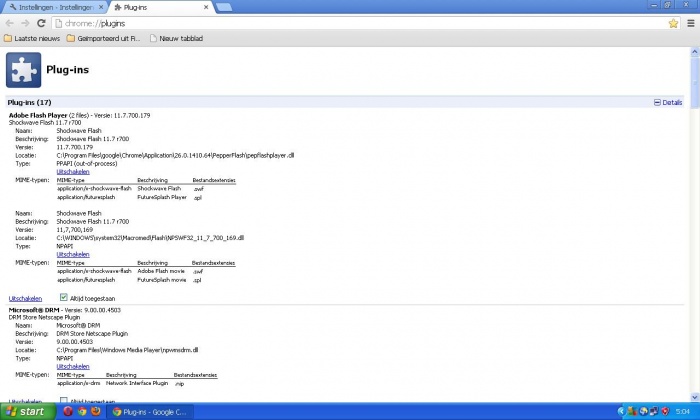Screen dimensions: 700x420
Task: Open the Nieuw tabblad bookmark
Action: pos(176,38)
